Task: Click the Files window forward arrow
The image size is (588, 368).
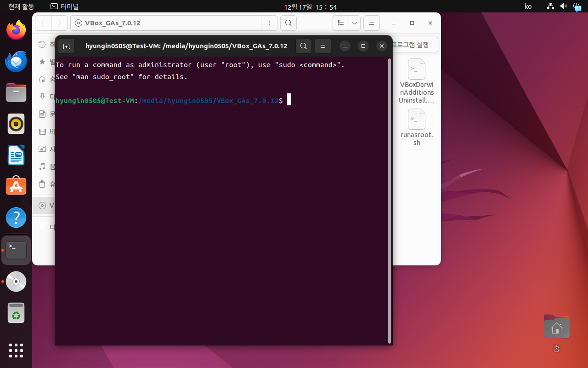Action: [59, 23]
